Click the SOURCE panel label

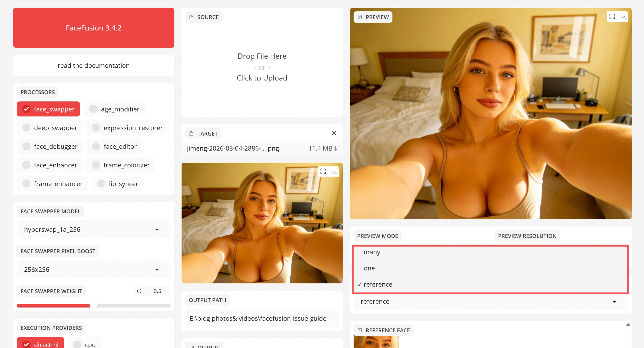click(204, 17)
